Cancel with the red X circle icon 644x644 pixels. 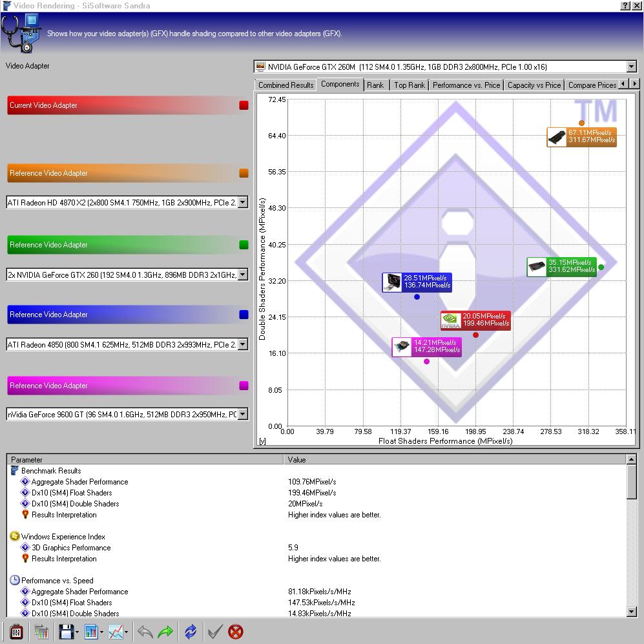click(236, 631)
